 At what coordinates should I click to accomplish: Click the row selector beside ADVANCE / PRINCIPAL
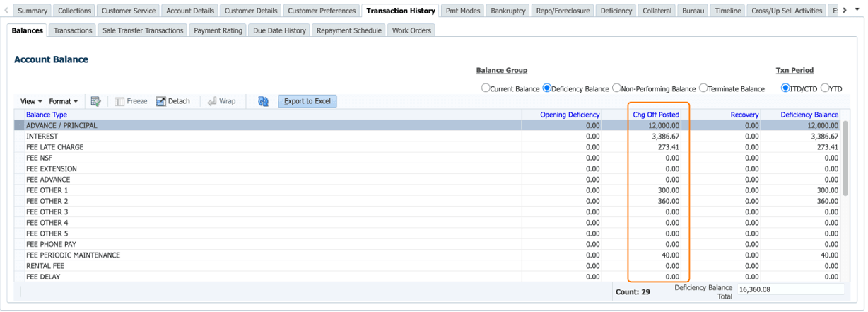coord(19,125)
